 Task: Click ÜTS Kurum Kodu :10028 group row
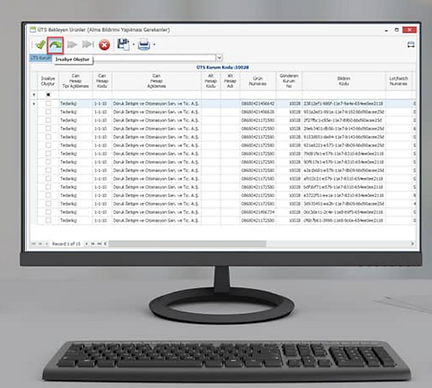pyautogui.click(x=223, y=68)
